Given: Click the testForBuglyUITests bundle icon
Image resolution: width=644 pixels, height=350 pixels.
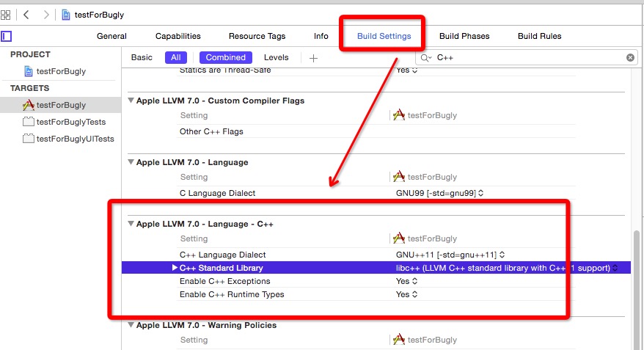Looking at the screenshot, I should tap(29, 139).
